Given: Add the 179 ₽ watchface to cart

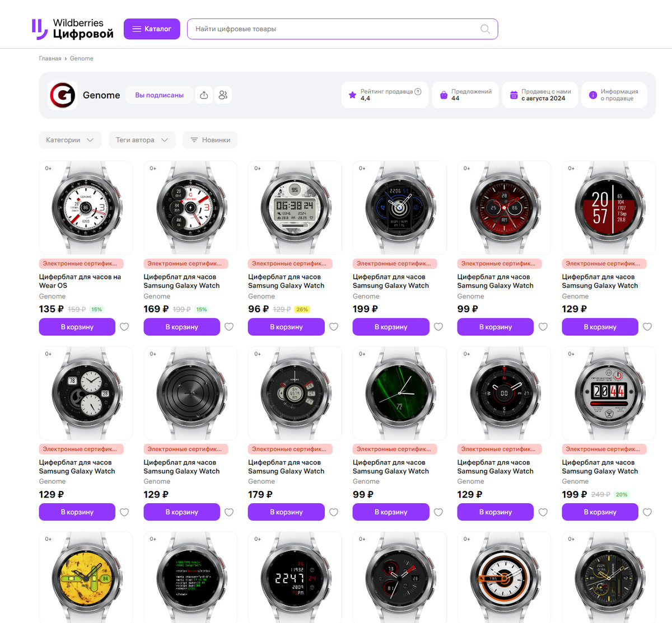Looking at the screenshot, I should [286, 512].
